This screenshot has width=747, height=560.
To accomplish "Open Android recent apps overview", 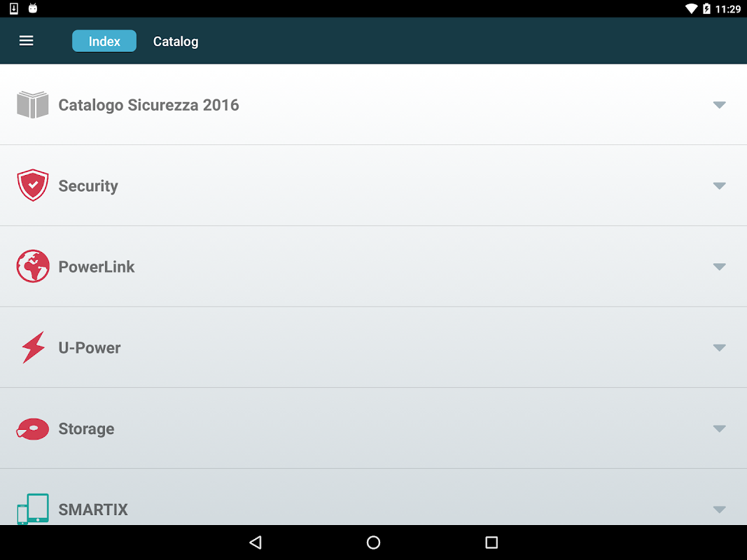I will [491, 542].
